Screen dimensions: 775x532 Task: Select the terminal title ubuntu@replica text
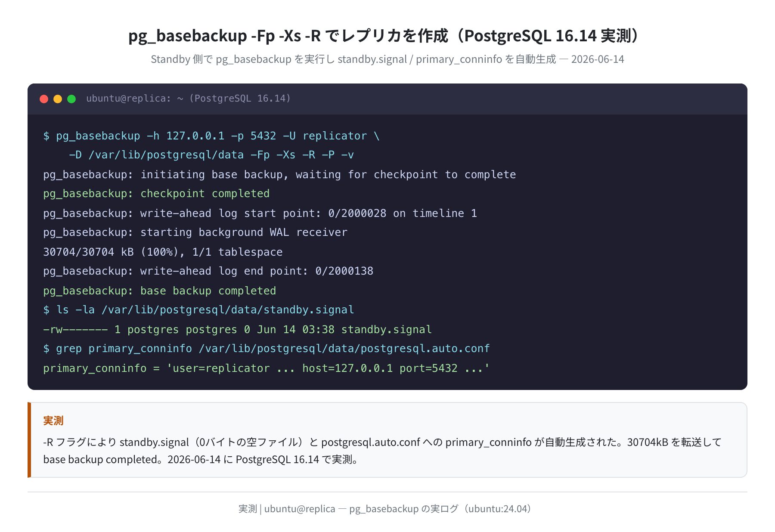point(188,99)
